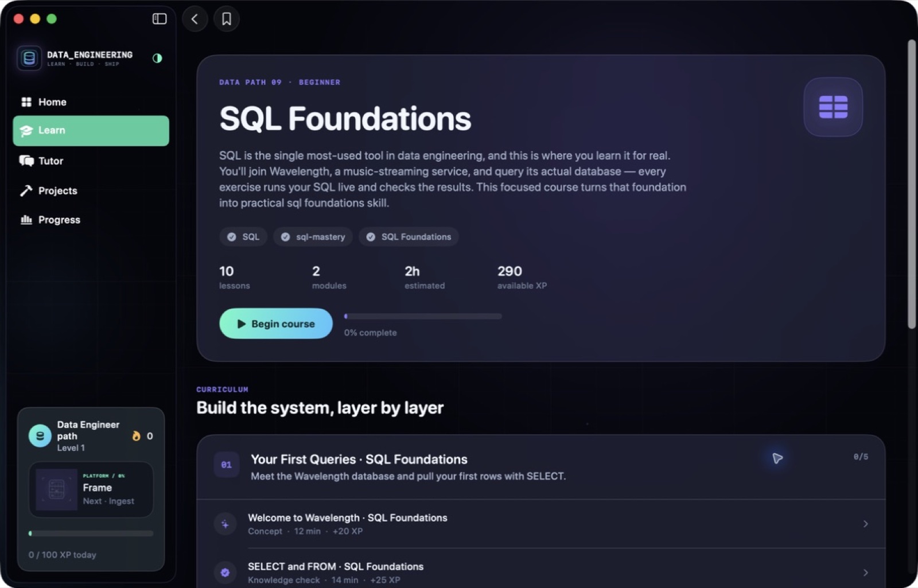Open the Tutor section

(x=91, y=161)
